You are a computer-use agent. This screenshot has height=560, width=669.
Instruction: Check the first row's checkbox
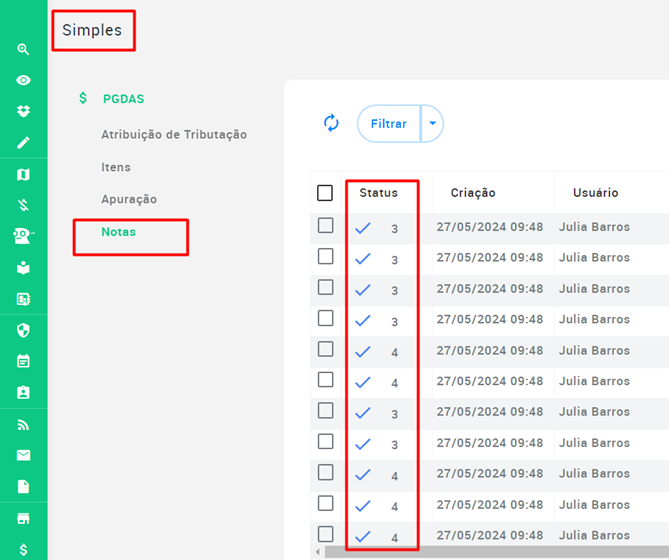click(x=326, y=226)
